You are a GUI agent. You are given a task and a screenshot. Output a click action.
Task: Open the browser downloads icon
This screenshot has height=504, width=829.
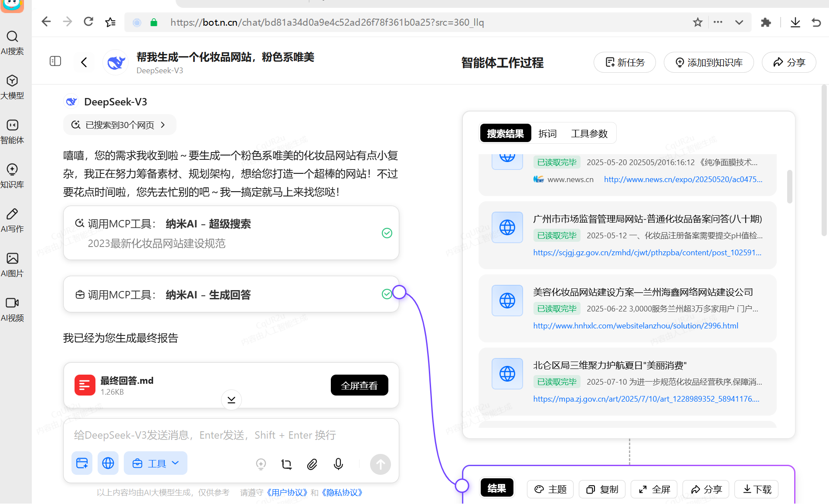(x=795, y=22)
